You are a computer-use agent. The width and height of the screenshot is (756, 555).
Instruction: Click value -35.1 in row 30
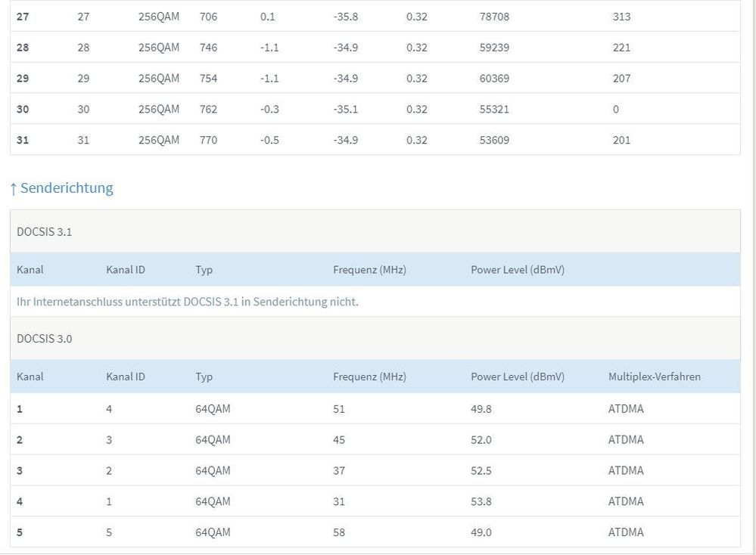pyautogui.click(x=346, y=109)
